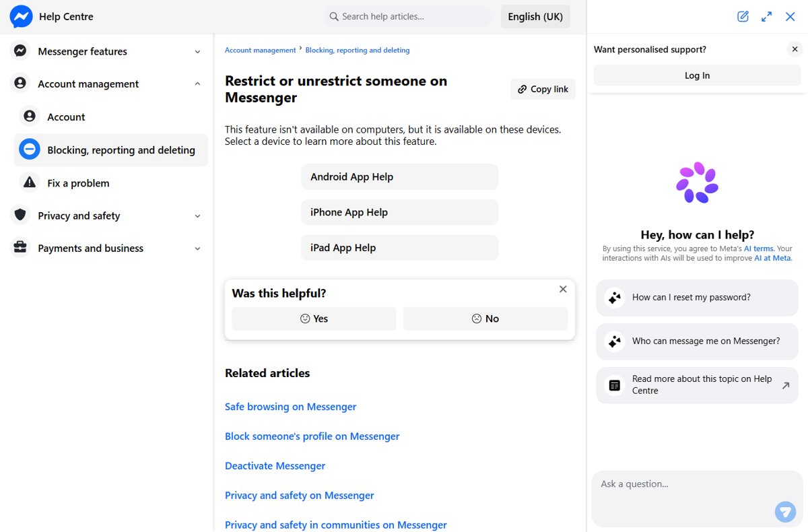The width and height of the screenshot is (808, 532).
Task: Open Messenger features menu label
Action: click(x=82, y=51)
